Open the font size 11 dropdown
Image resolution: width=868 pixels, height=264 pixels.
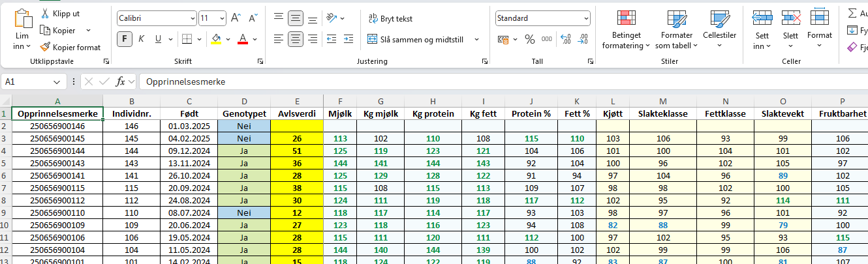click(223, 18)
